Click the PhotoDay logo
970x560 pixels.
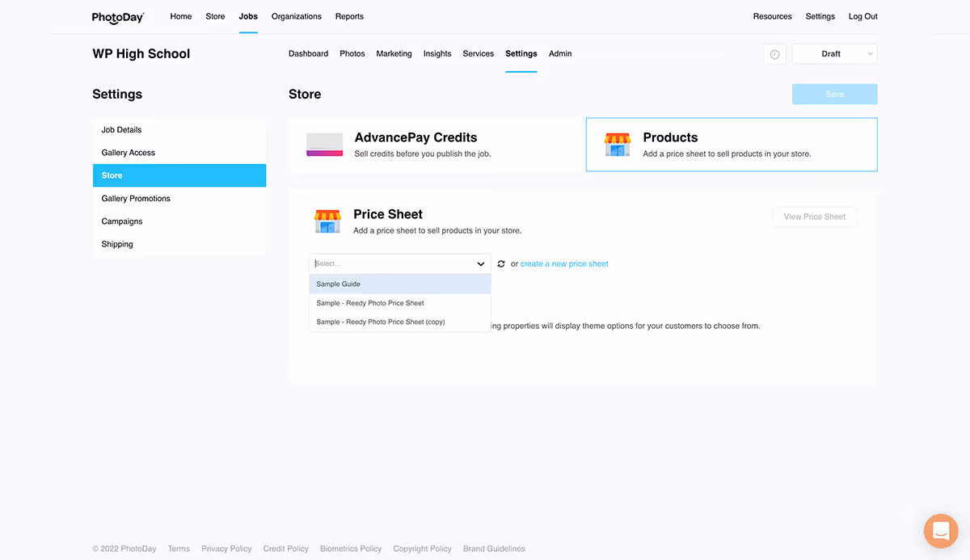118,16
